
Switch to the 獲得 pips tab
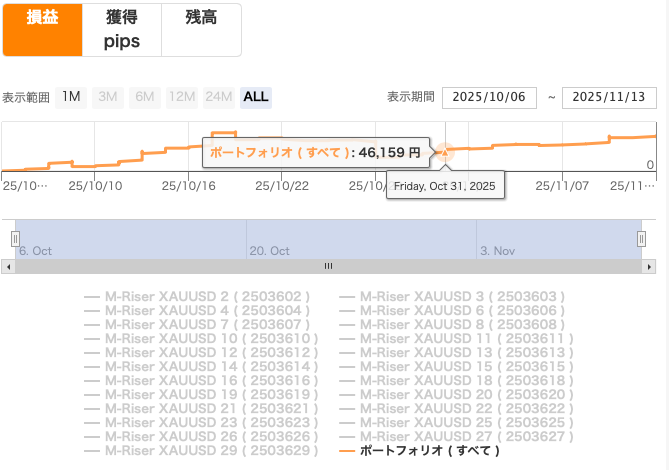coord(122,29)
